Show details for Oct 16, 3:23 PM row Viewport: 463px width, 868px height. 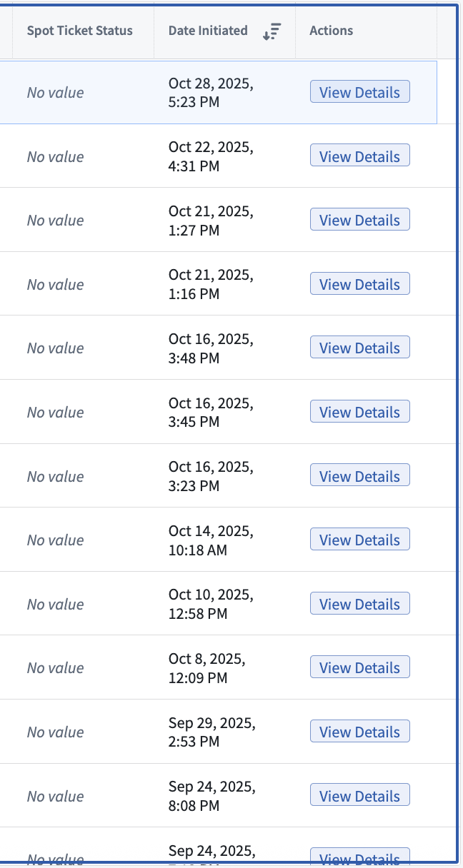click(x=359, y=476)
